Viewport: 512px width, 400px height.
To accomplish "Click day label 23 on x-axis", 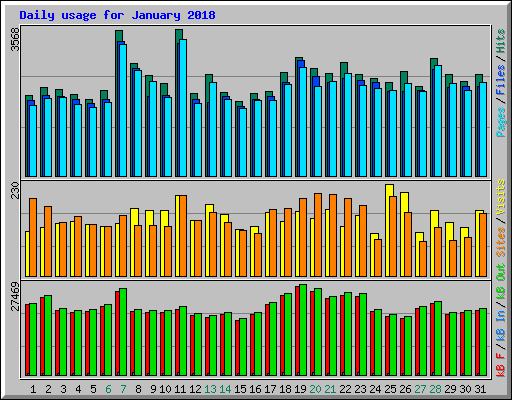I will click(360, 389).
